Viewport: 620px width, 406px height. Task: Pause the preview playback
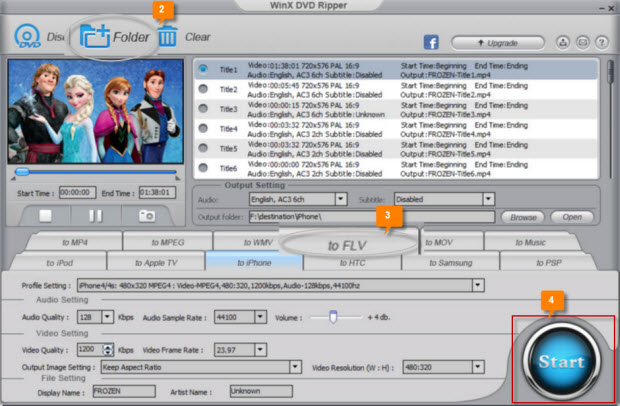click(96, 216)
